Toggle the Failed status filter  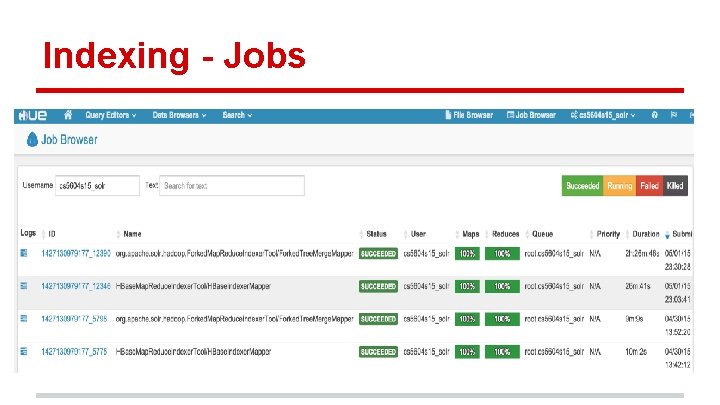(649, 186)
